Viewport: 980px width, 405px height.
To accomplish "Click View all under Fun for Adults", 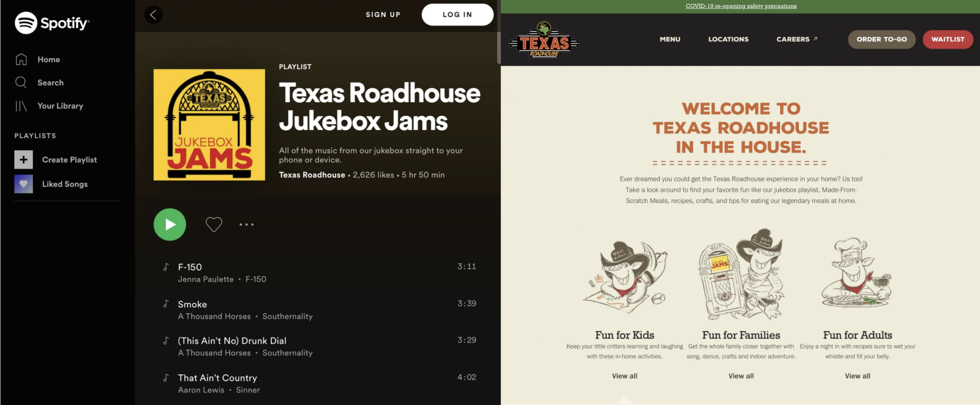I will tap(857, 376).
